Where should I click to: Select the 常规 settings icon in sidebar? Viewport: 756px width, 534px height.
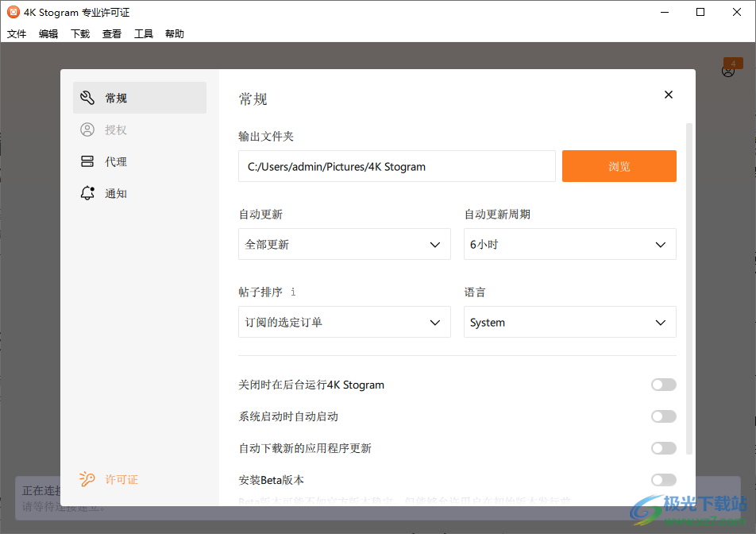(87, 97)
